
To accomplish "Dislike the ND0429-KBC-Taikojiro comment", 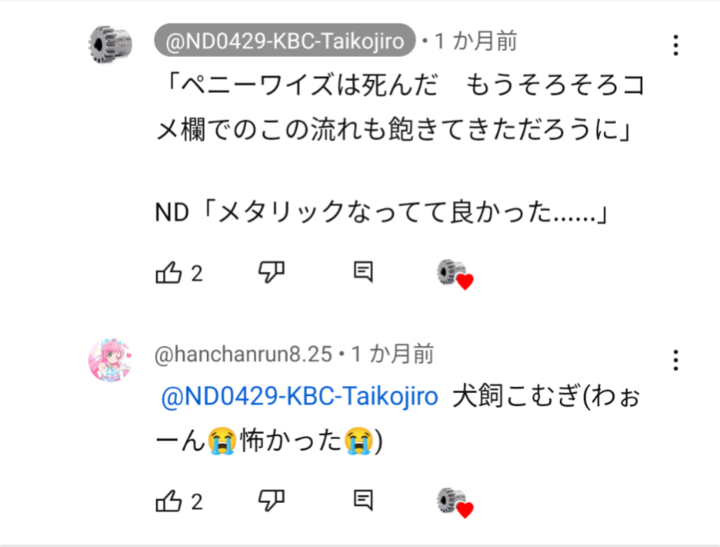I will 271,272.
